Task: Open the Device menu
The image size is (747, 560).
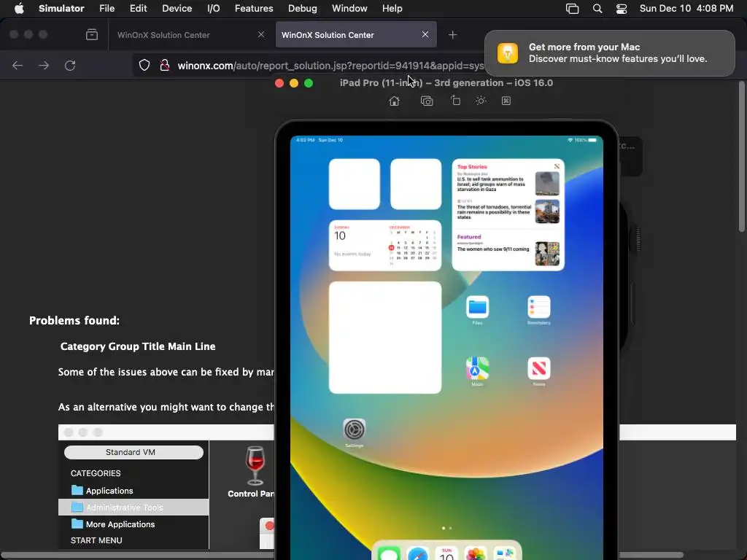Action: tap(177, 9)
